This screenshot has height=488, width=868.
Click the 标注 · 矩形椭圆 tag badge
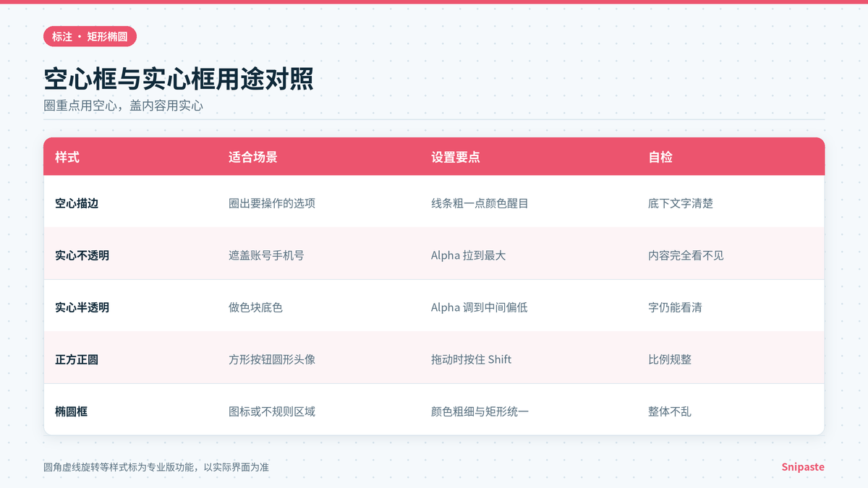coord(90,36)
